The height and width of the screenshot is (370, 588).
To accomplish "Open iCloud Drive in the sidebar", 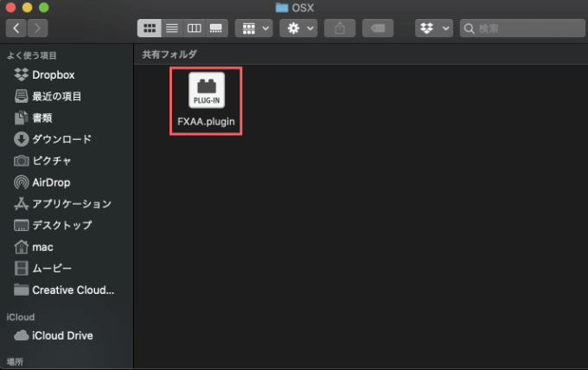I will click(x=67, y=335).
